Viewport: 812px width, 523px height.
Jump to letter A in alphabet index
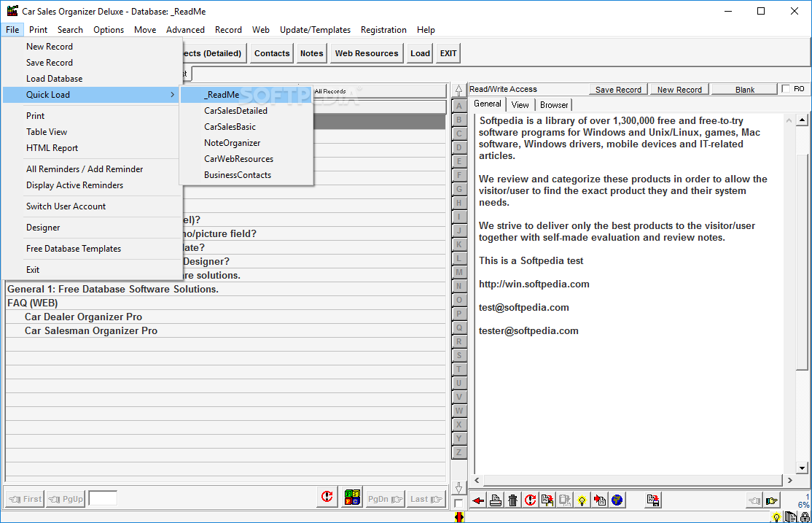coord(458,106)
